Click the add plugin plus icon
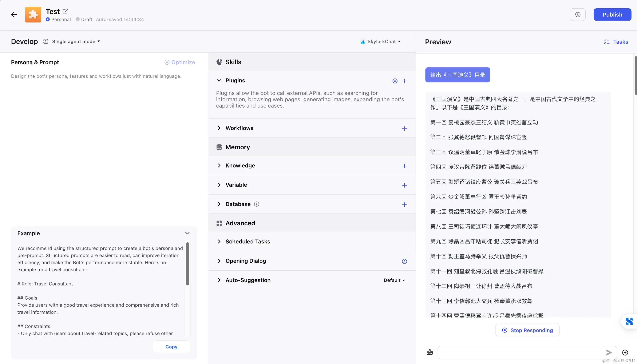This screenshot has width=637, height=364. pos(404,81)
